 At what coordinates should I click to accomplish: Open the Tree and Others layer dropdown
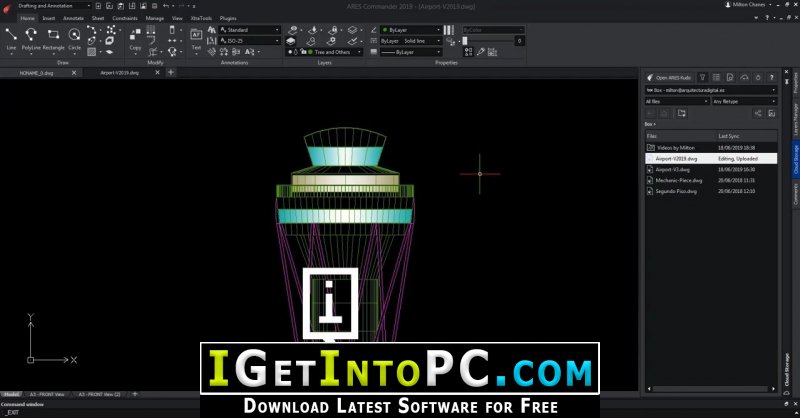pos(324,52)
